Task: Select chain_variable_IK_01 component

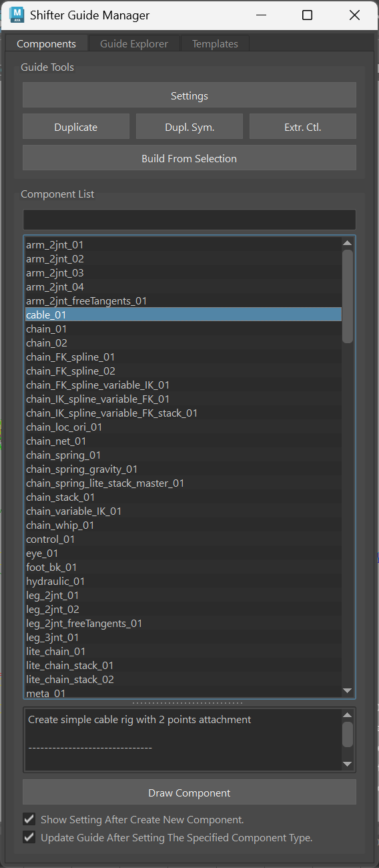Action: (x=183, y=511)
